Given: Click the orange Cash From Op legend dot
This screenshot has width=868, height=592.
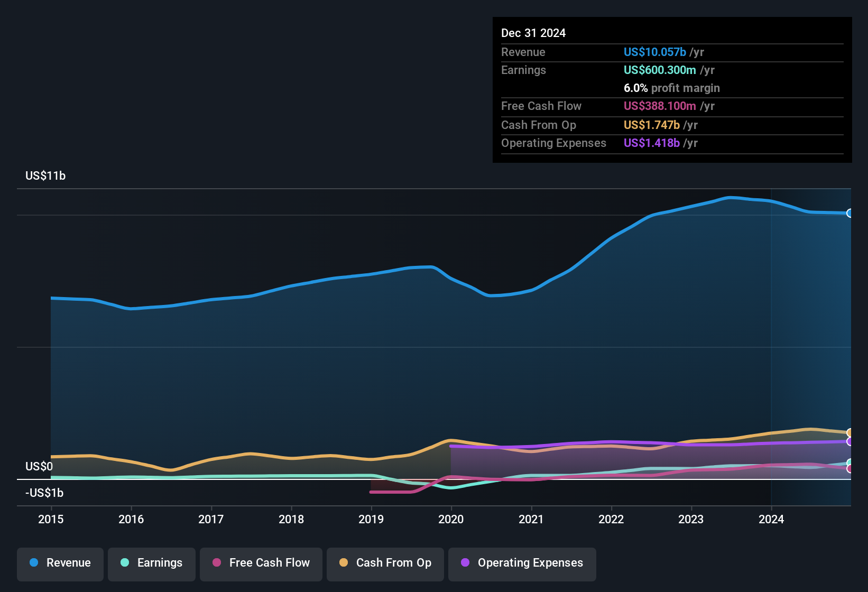Looking at the screenshot, I should [343, 563].
